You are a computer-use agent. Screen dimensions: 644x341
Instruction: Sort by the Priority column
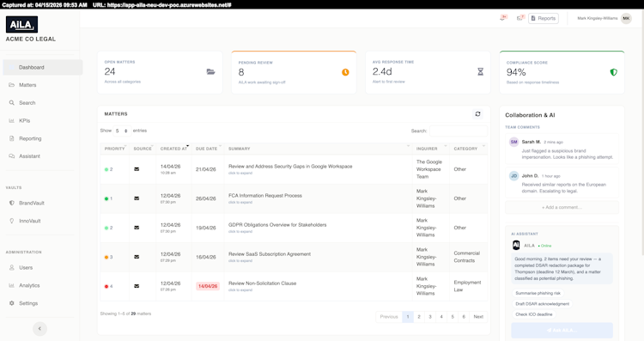pos(114,149)
